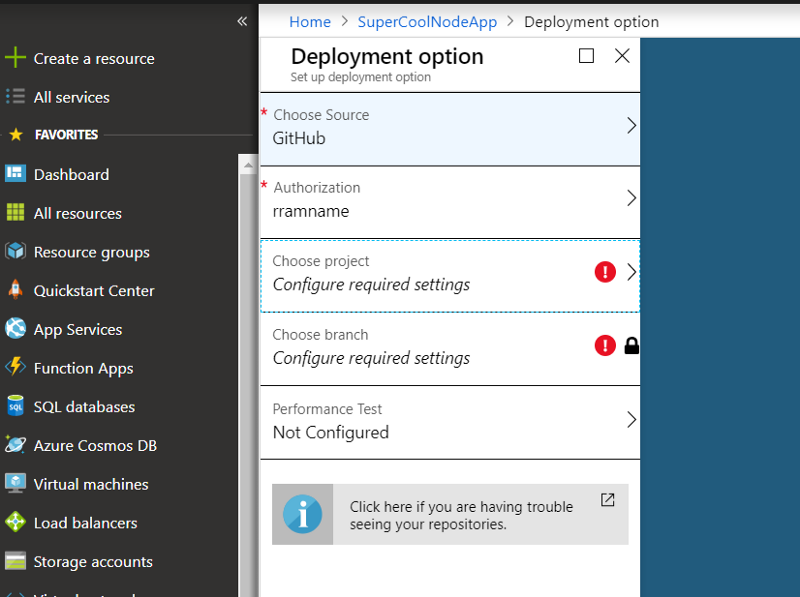Click the Storage accounts icon
The image size is (800, 597).
pos(15,561)
